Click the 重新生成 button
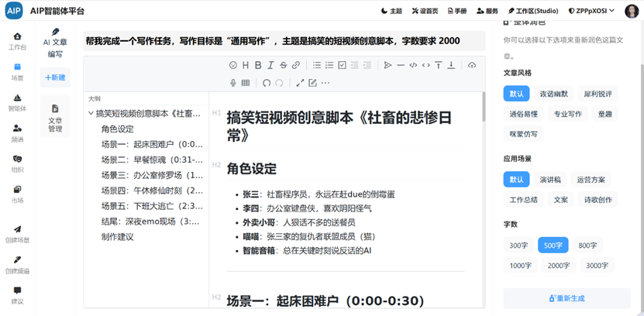 click(567, 298)
